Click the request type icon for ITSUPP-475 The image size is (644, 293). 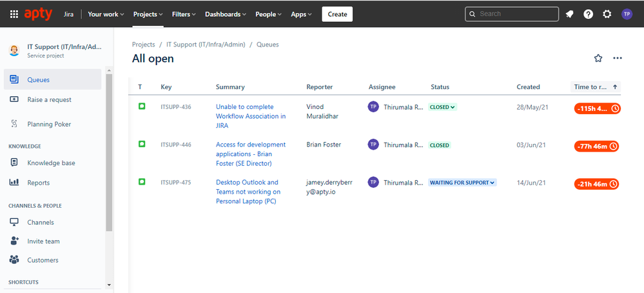[x=142, y=181]
